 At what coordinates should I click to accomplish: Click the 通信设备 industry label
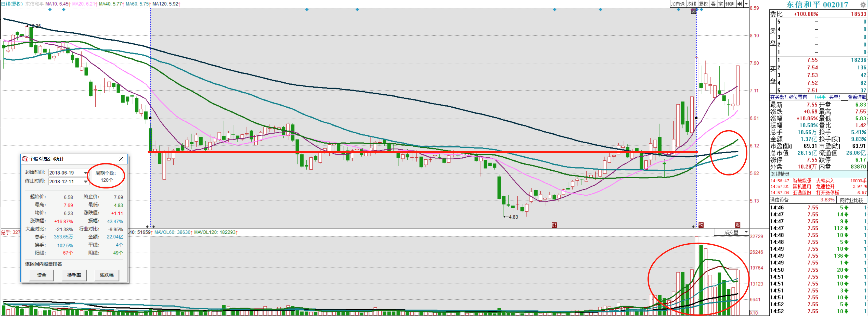(x=779, y=200)
